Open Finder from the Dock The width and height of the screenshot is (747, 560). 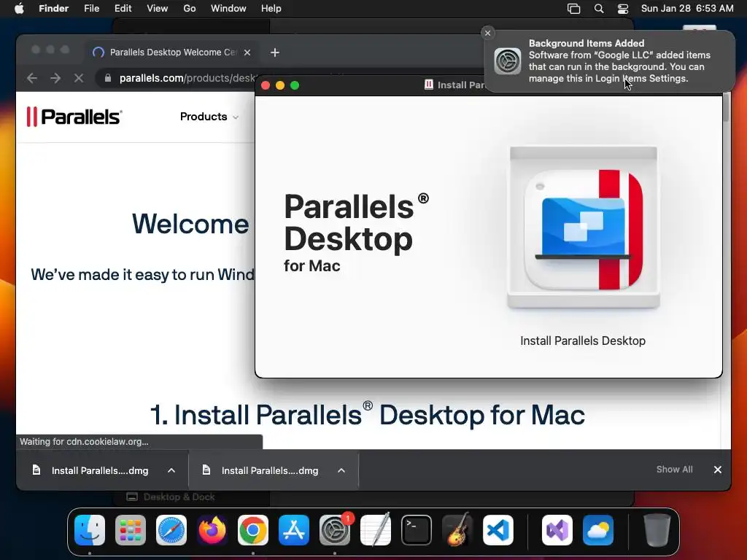pos(90,530)
